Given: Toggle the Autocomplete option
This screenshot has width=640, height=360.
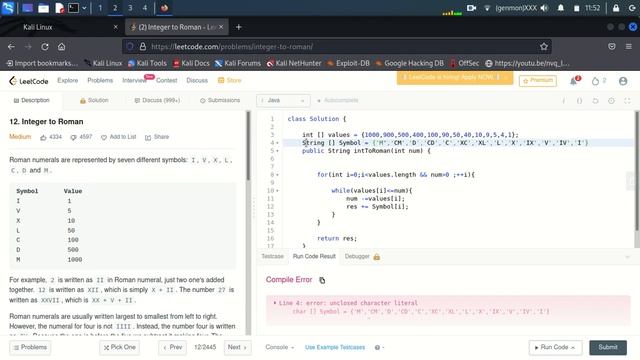Looking at the screenshot, I should [338, 100].
